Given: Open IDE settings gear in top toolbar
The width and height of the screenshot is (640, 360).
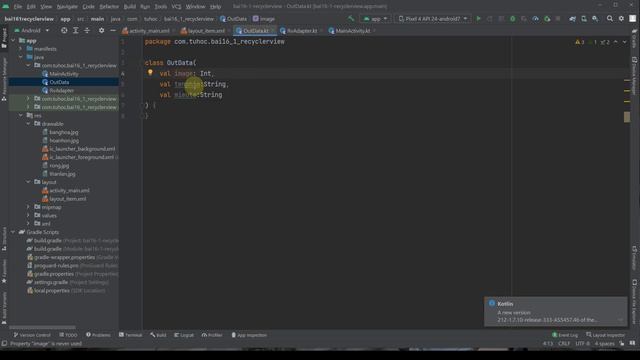Looking at the screenshot, I should [621, 18].
